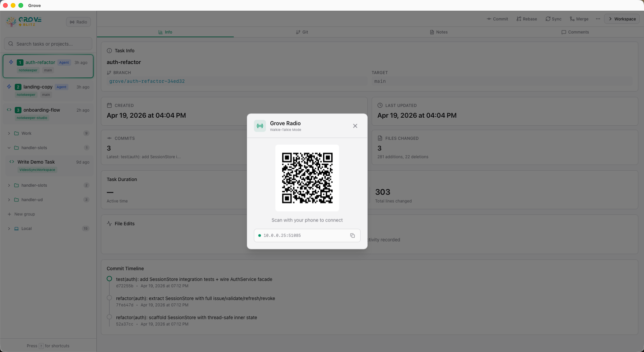Click the Merge toolbar button
Viewport: 644px width, 352px height.
point(579,19)
